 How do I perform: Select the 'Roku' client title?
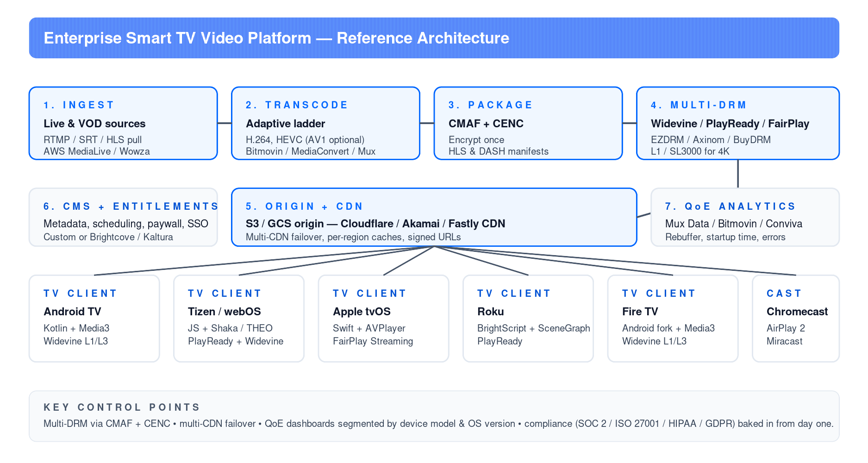click(x=491, y=312)
